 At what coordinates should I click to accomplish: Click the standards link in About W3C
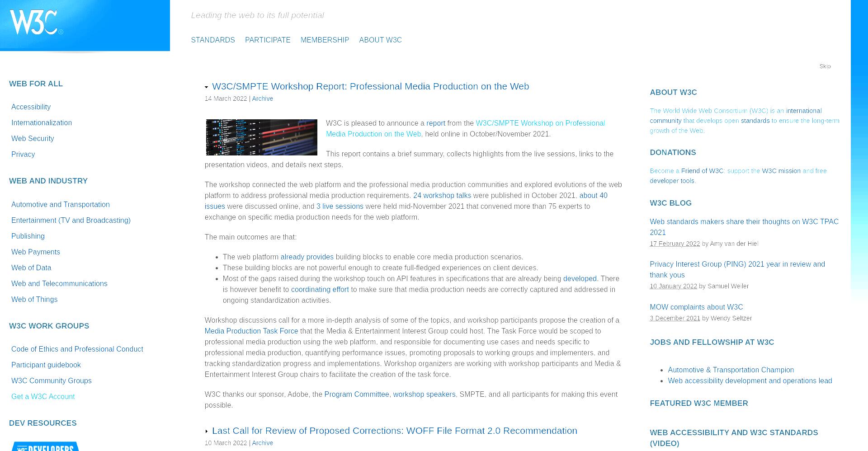click(x=755, y=121)
